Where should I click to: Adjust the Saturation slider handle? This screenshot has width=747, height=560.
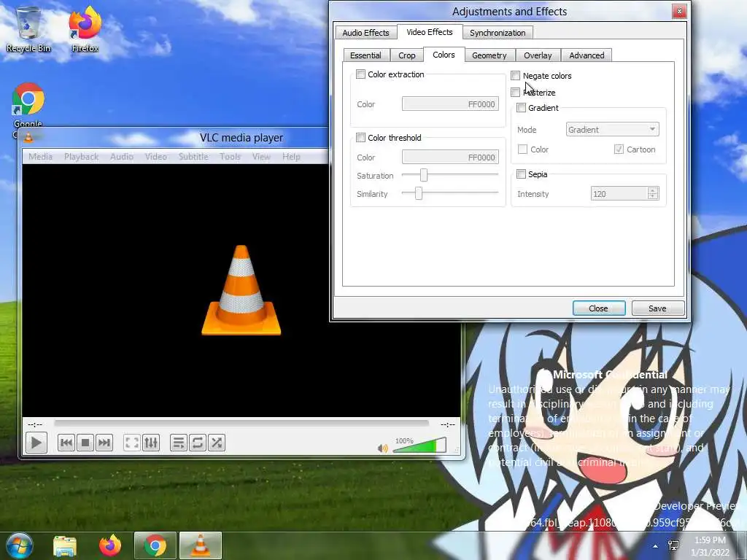tap(424, 175)
